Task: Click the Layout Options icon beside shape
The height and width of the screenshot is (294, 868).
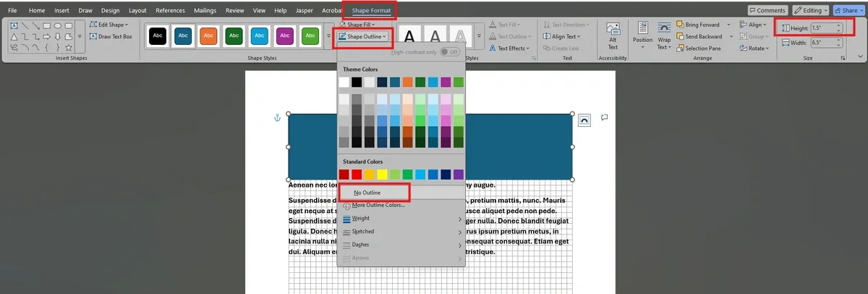Action: tap(584, 119)
